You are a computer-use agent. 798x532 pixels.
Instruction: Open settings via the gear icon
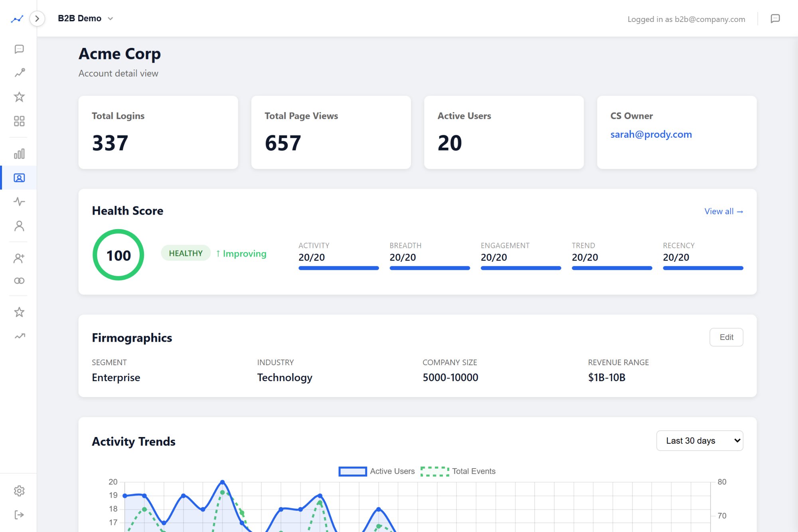pos(19,490)
